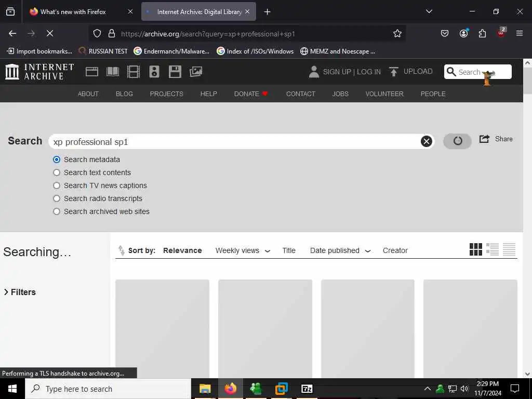Open the Save to Pocket icon
The image size is (532, 399).
[445, 33]
